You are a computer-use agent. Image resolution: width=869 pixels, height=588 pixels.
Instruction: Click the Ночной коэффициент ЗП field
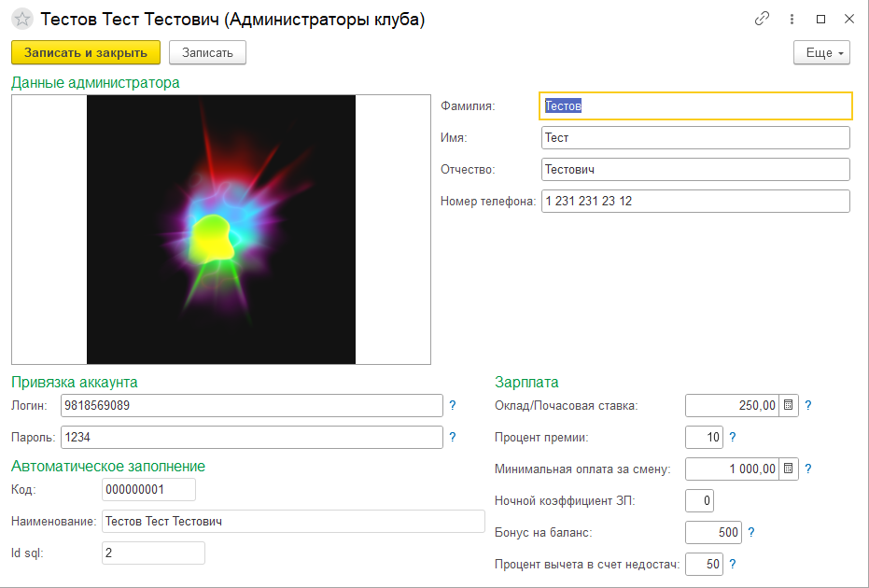[x=699, y=500]
